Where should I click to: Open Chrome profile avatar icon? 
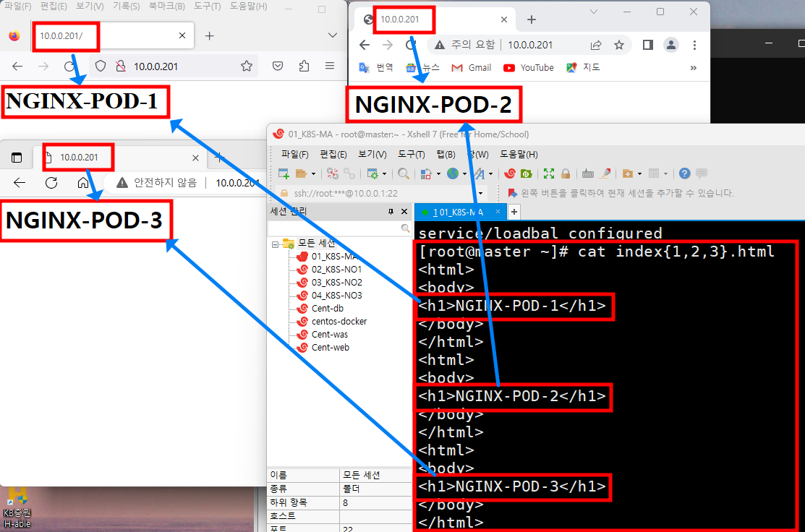tap(671, 45)
